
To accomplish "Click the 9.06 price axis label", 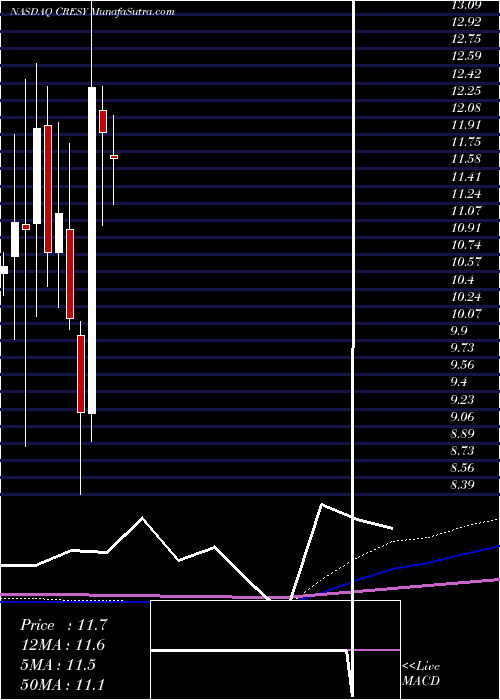I will coord(463,417).
